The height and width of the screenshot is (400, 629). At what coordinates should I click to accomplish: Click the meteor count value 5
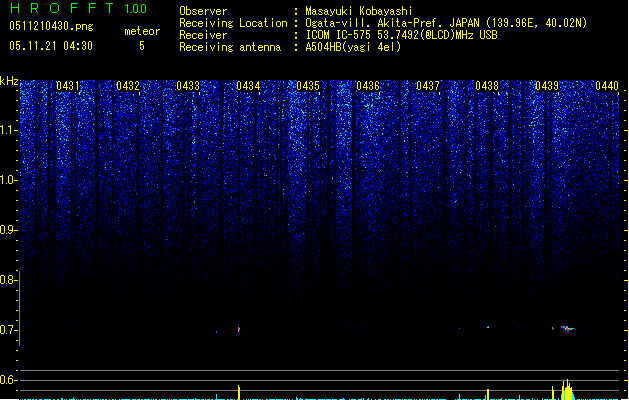pyautogui.click(x=142, y=46)
